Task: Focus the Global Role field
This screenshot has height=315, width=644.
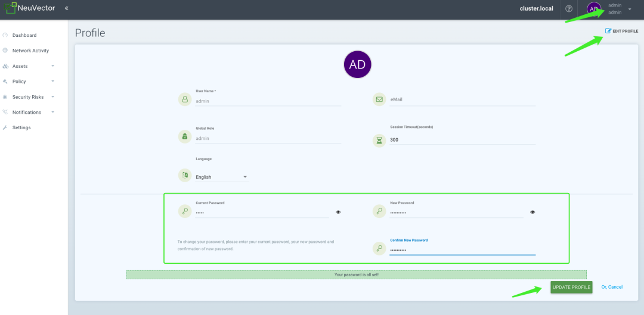Action: coord(268,138)
